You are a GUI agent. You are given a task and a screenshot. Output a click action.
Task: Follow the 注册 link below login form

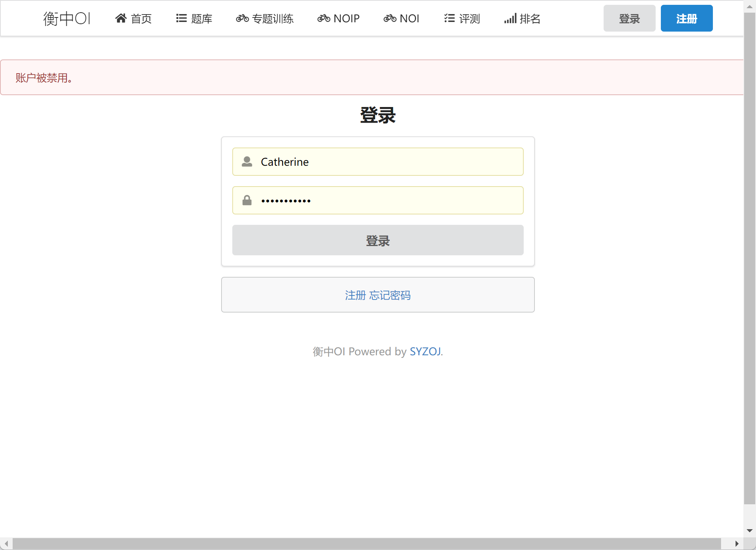click(x=355, y=295)
